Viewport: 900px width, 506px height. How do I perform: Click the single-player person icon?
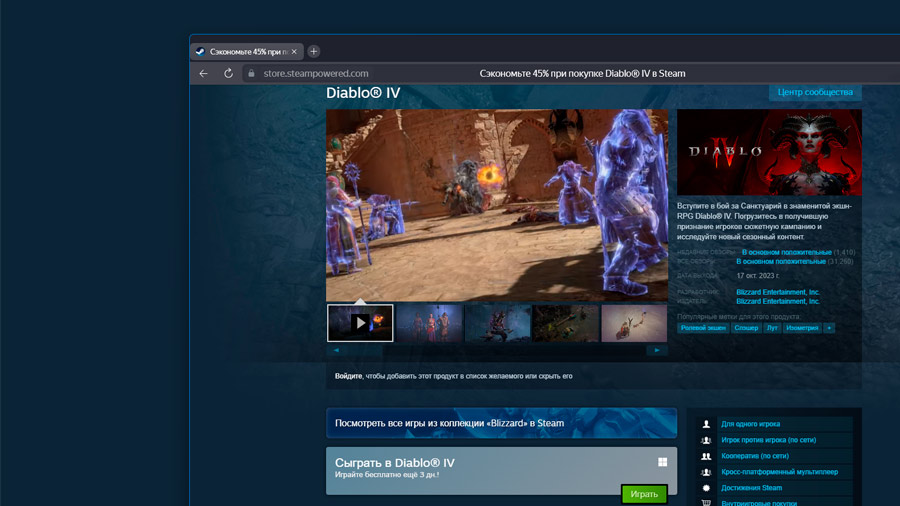706,424
